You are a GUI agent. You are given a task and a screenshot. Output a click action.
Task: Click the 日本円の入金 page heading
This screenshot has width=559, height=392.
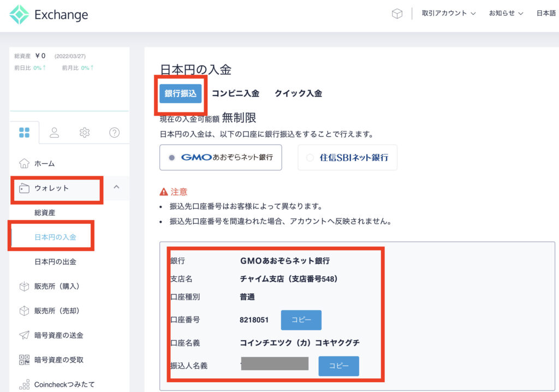click(195, 69)
